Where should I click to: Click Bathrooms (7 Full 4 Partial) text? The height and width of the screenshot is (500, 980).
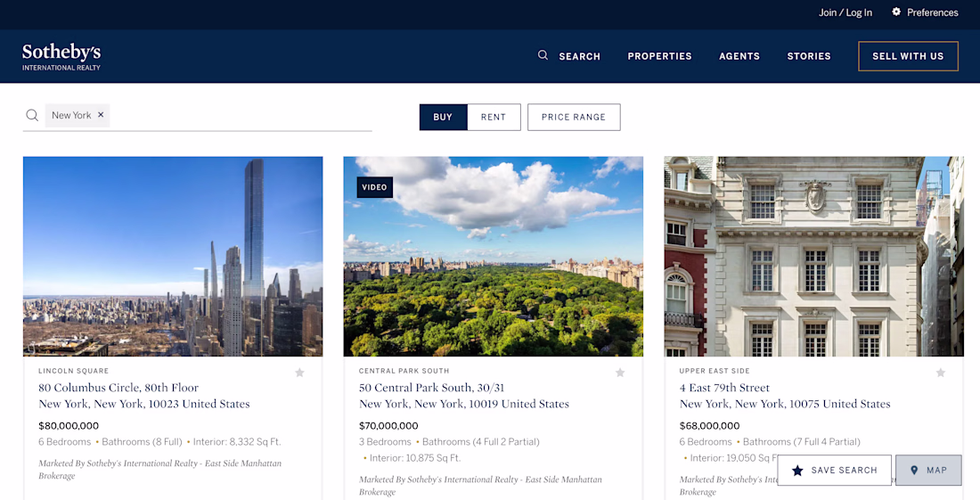pos(801,442)
